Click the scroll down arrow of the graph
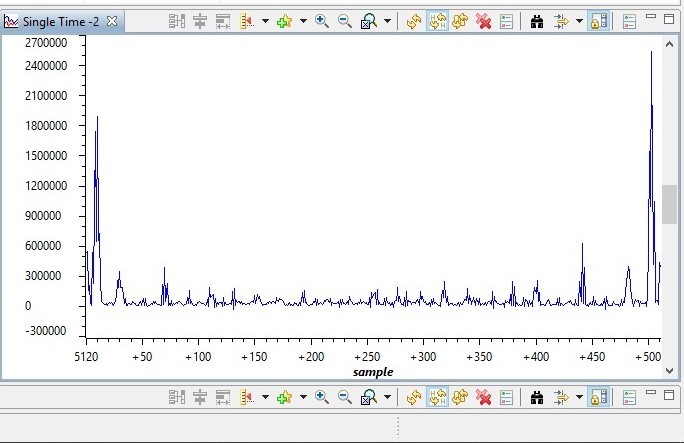Screen dimensions: 684x443 point(669,371)
